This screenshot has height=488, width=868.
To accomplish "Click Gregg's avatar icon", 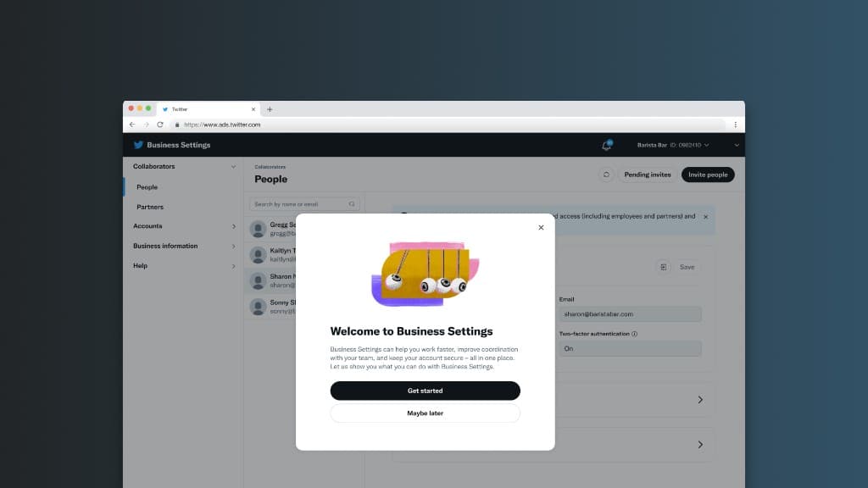I will [258, 229].
